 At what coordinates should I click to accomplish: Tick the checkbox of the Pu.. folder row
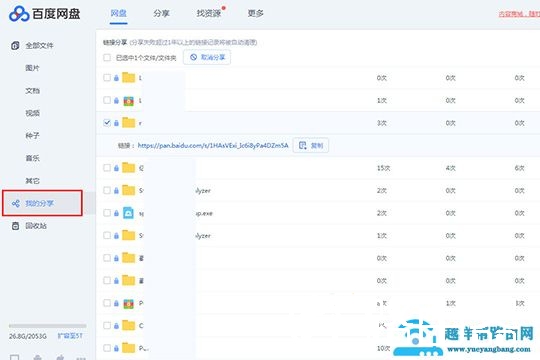click(x=107, y=348)
